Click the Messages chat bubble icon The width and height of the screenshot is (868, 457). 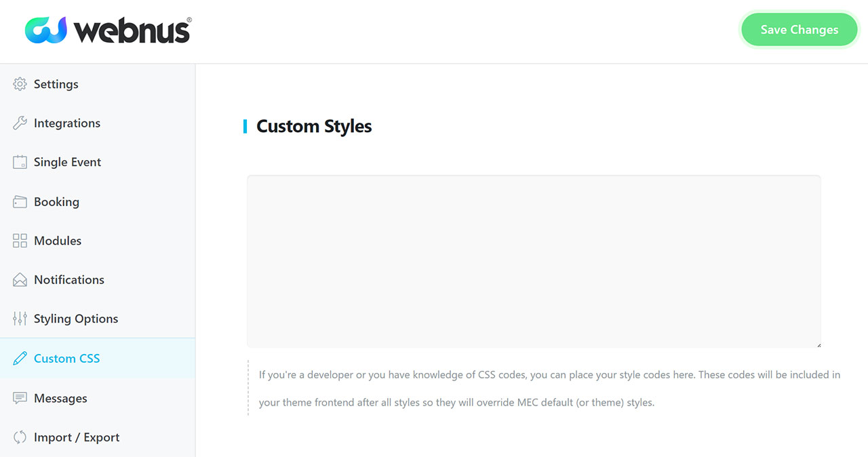20,398
